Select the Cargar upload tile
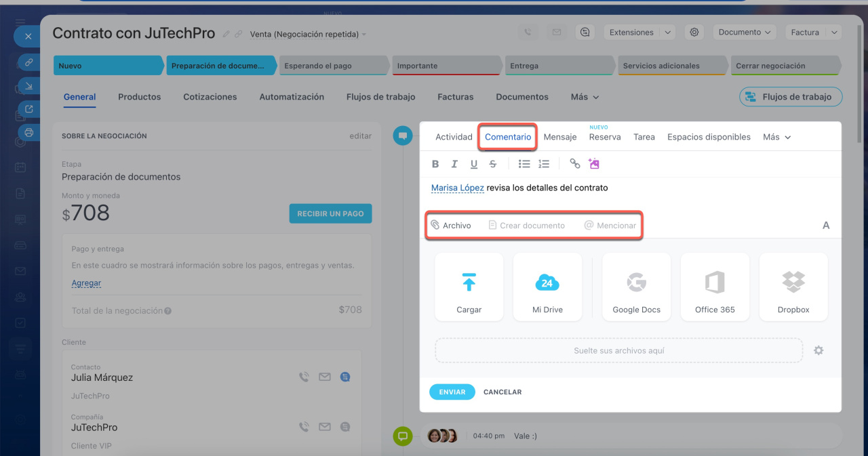 pos(469,287)
